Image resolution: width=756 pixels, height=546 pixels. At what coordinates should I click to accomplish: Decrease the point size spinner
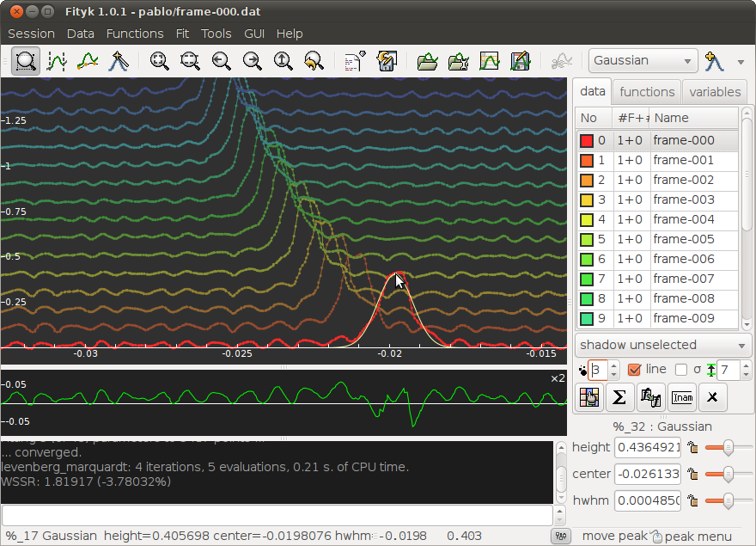613,375
